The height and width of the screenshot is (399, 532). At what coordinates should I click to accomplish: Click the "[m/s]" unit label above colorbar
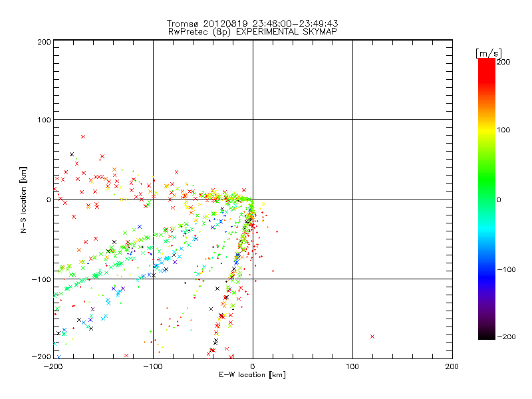[x=489, y=53]
